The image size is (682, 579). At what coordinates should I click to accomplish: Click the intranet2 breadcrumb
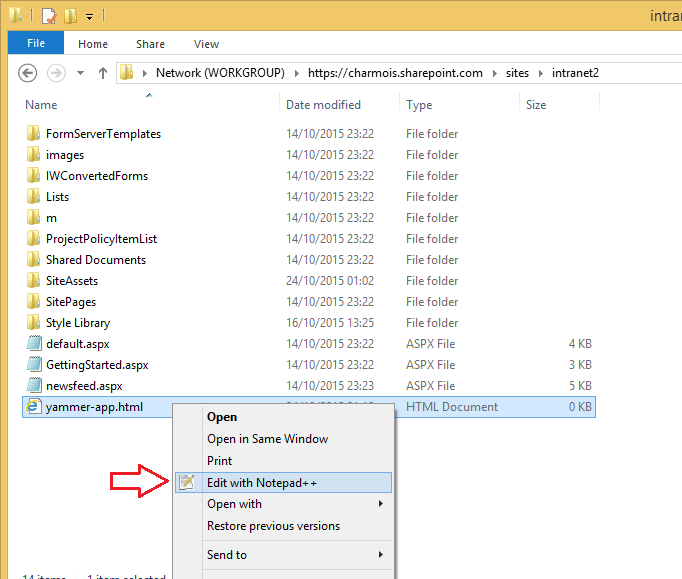click(575, 73)
